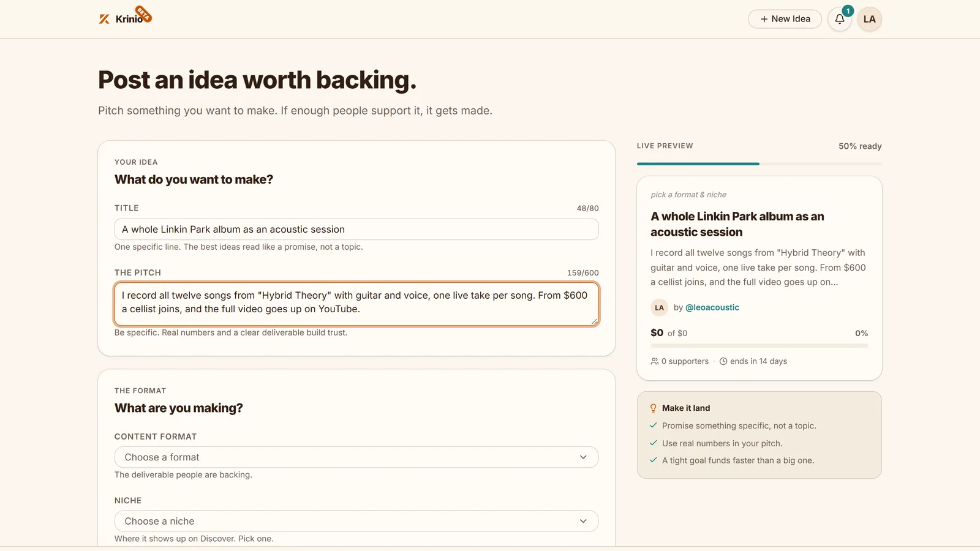Click the 'Make it land' tip heading
Image resolution: width=980 pixels, height=551 pixels.
[x=686, y=408]
